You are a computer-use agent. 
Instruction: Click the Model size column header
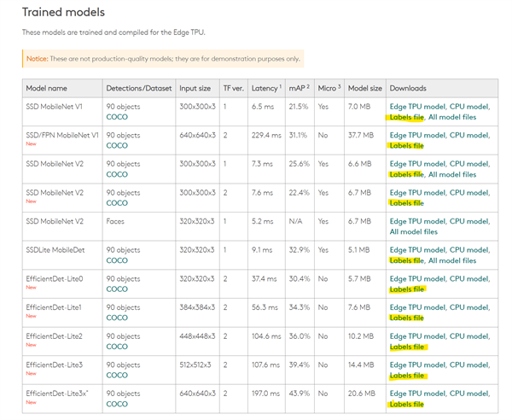click(364, 88)
